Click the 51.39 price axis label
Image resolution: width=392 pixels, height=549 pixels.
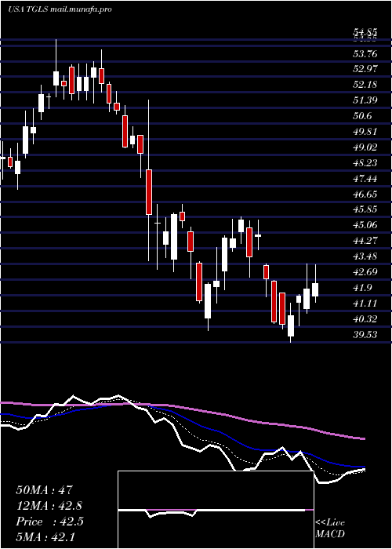[365, 100]
